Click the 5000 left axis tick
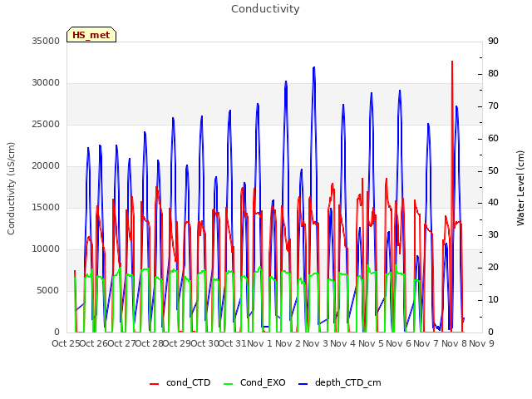 pyautogui.click(x=48, y=290)
